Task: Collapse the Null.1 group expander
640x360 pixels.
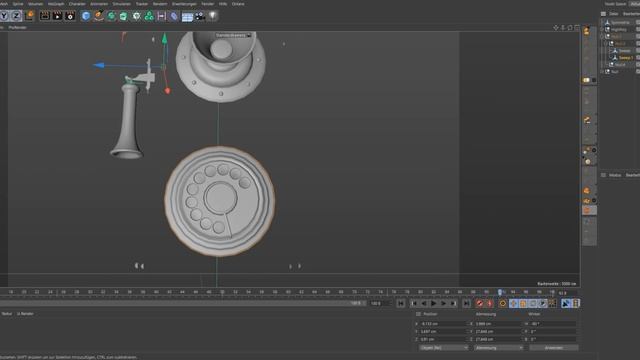Action: coord(602,36)
